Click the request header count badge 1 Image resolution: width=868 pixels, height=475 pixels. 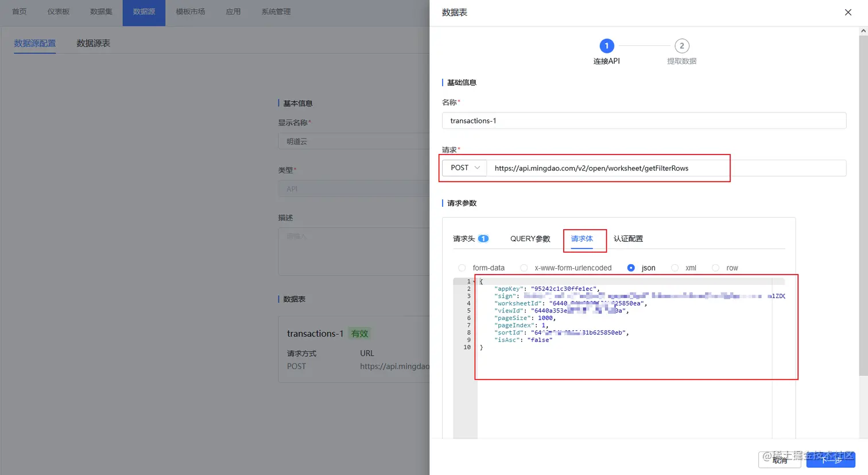pos(483,238)
